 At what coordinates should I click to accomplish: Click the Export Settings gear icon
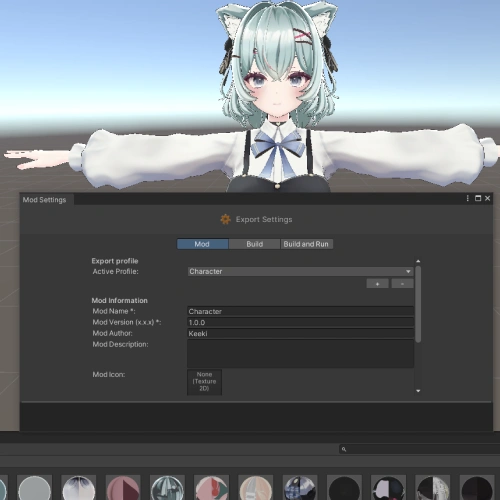tap(226, 219)
